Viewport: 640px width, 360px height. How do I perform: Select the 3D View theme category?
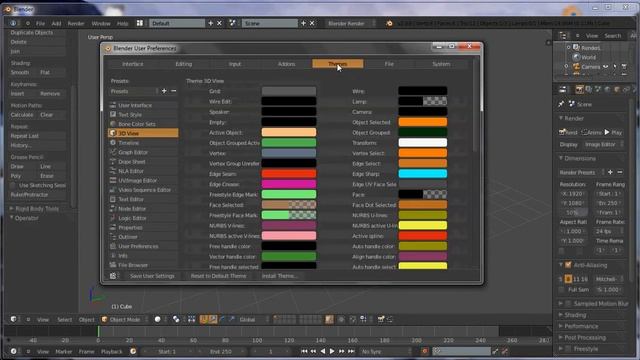[x=143, y=133]
